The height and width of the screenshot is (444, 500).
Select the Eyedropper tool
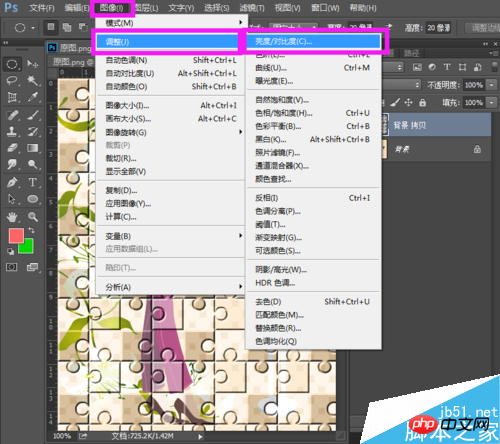point(32,97)
